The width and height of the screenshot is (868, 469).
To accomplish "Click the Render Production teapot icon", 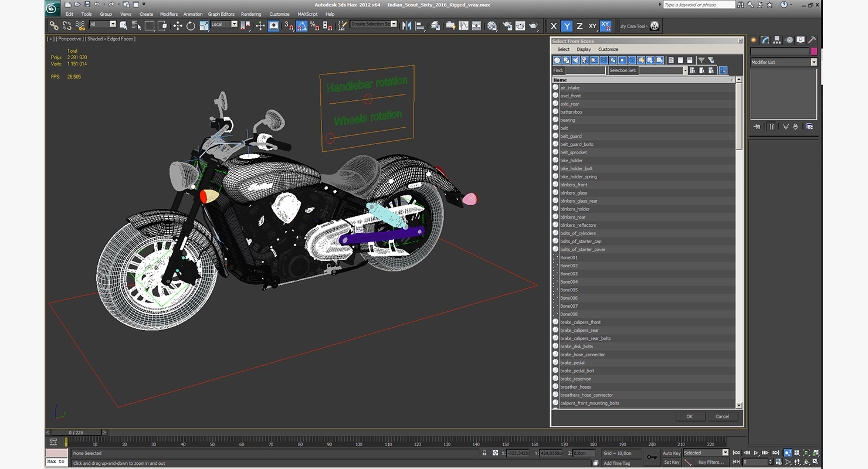I will pyautogui.click(x=533, y=26).
